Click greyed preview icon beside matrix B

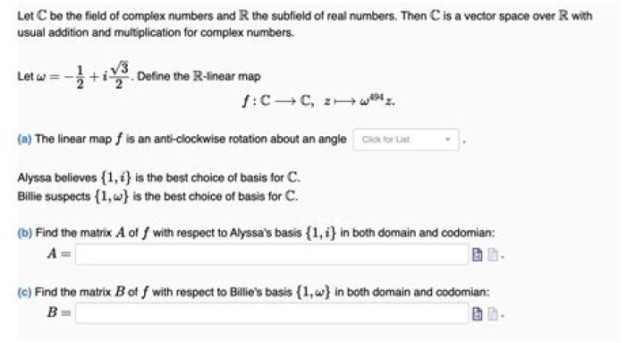(x=493, y=314)
